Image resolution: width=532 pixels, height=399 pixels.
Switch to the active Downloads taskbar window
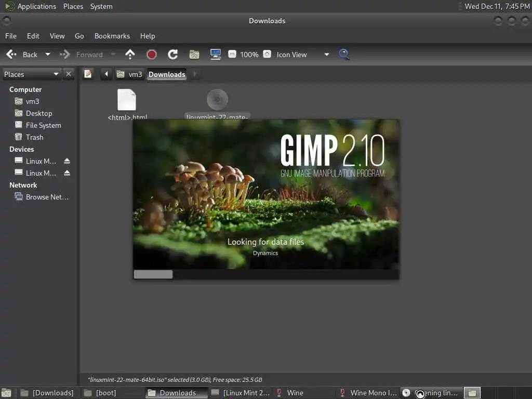click(177, 393)
